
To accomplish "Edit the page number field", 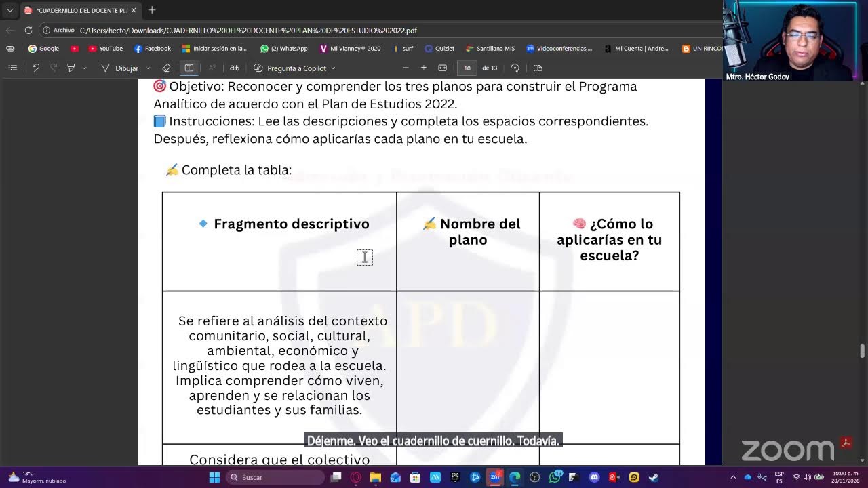I will point(467,68).
